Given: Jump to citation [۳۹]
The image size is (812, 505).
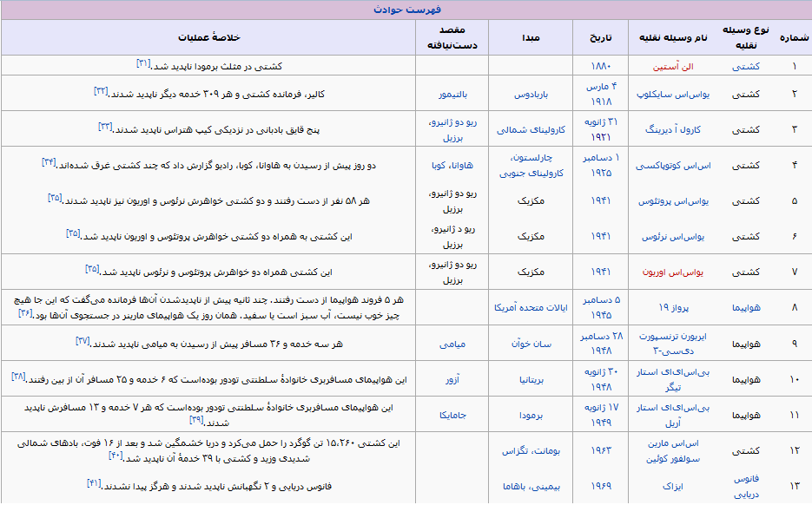Looking at the screenshot, I should [x=196, y=420].
